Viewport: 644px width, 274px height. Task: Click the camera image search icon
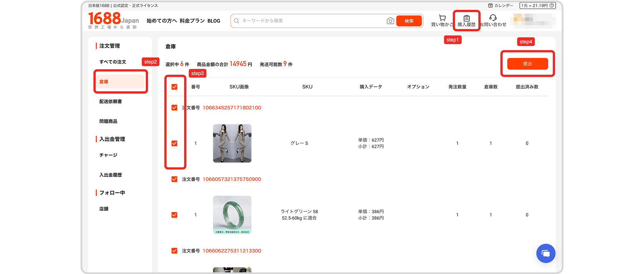390,21
